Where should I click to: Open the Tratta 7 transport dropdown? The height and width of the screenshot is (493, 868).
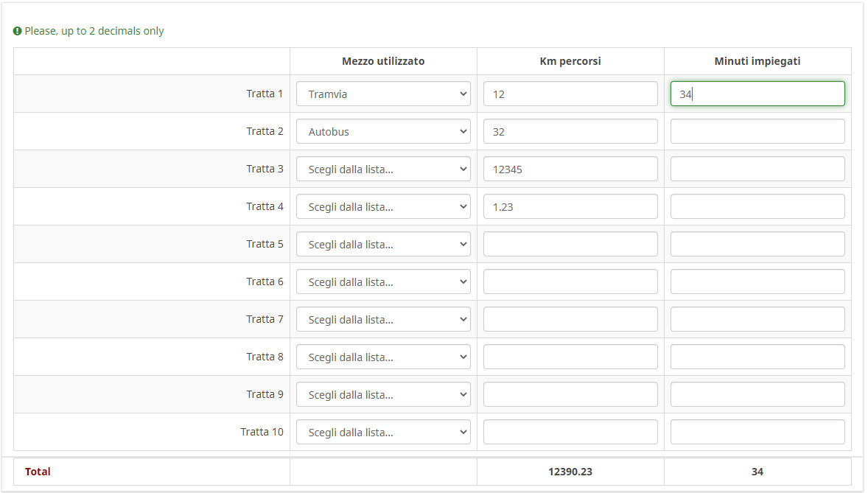pos(383,319)
